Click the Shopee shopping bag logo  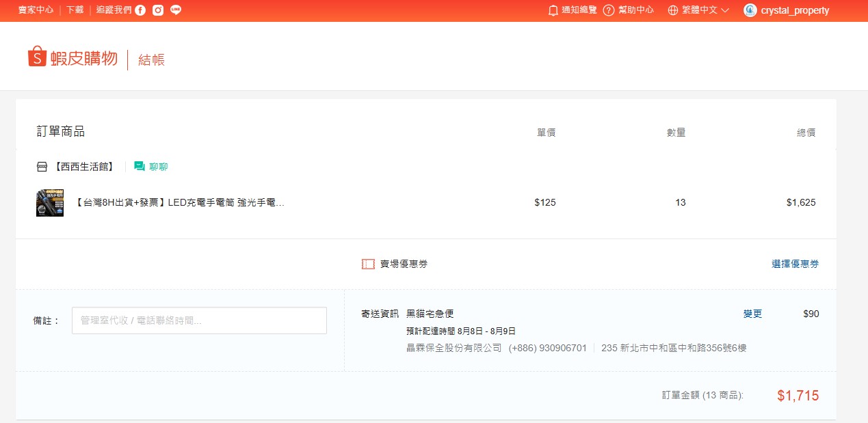click(x=37, y=57)
